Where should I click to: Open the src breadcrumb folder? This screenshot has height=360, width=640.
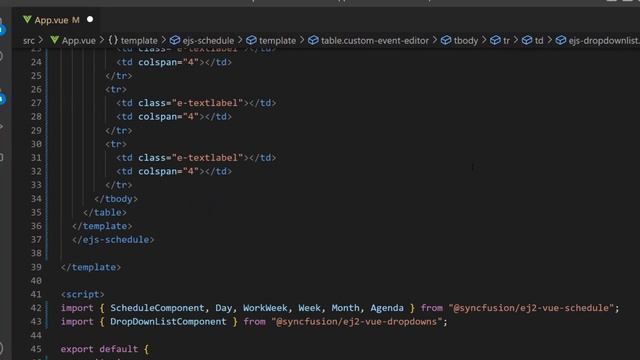tap(29, 40)
